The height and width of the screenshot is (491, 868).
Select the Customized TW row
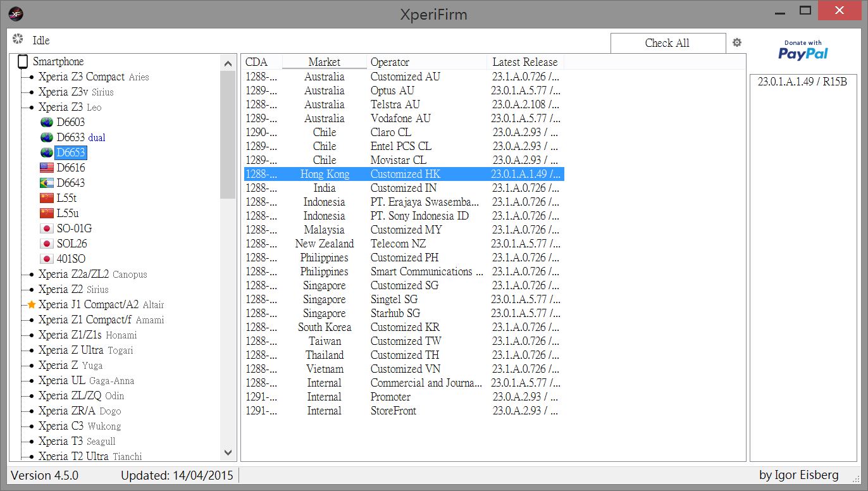pyautogui.click(x=404, y=341)
